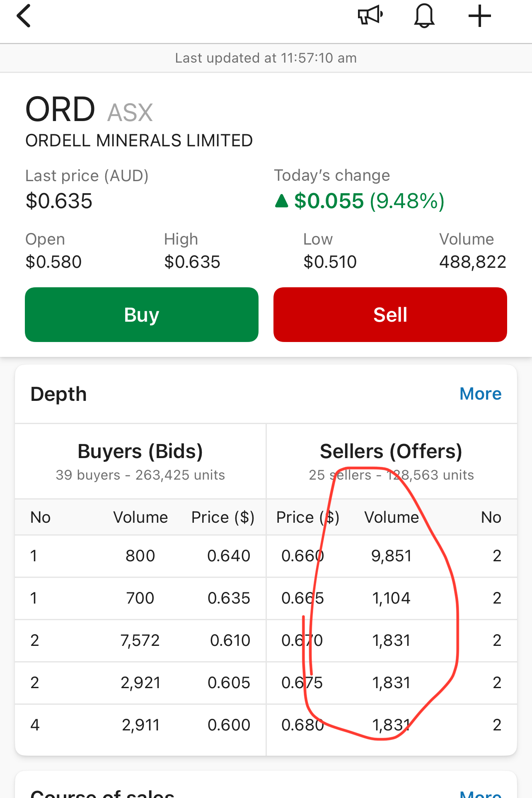
Task: Tap the green change arrow indicator
Action: (x=282, y=201)
